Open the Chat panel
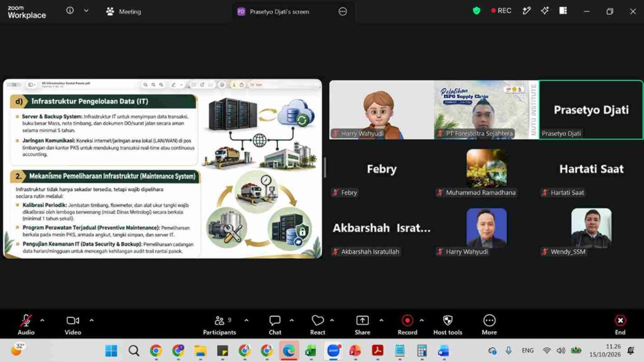The height and width of the screenshot is (362, 644). click(275, 325)
